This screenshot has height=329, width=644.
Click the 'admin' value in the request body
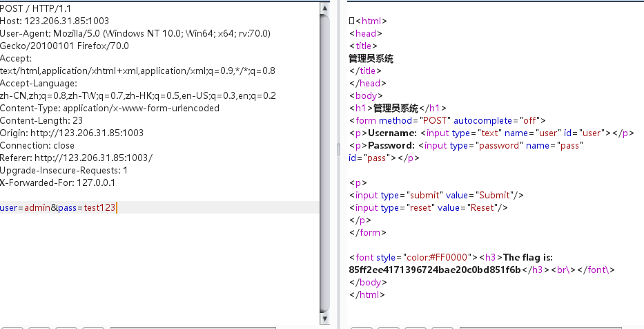[37, 207]
